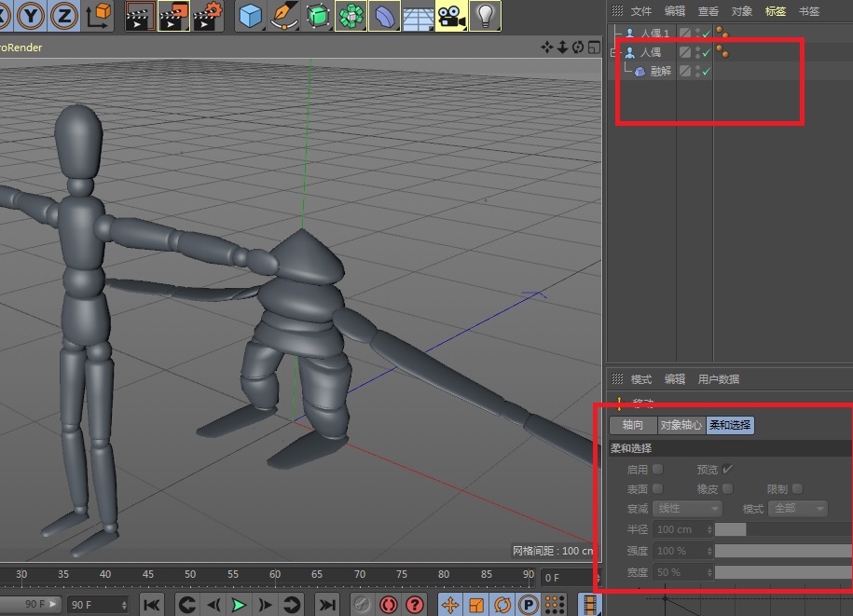Image resolution: width=853 pixels, height=616 pixels.
Task: Add a Light object
Action: [485, 16]
